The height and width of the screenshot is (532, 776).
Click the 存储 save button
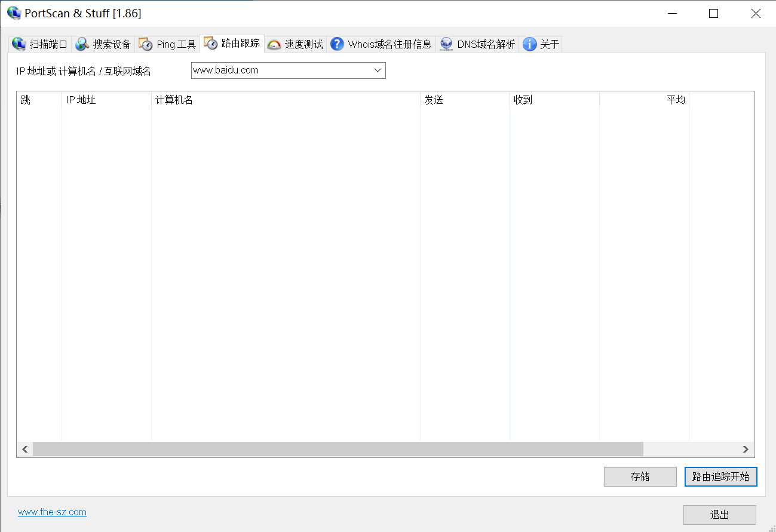coord(640,476)
